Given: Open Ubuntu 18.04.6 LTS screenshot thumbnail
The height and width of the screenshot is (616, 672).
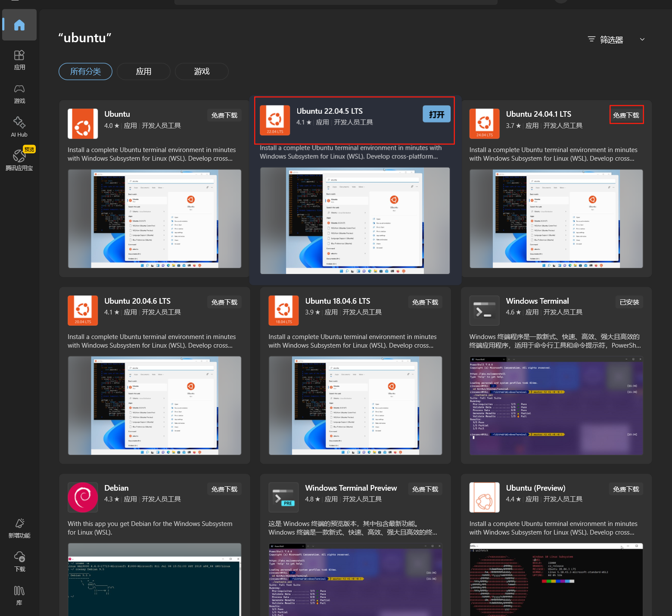Looking at the screenshot, I should [355, 406].
